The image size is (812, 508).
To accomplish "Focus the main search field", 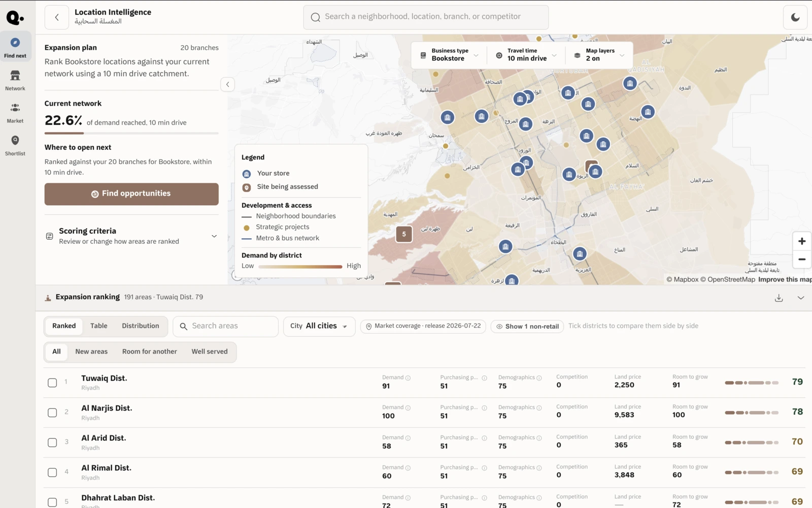I will [x=426, y=17].
